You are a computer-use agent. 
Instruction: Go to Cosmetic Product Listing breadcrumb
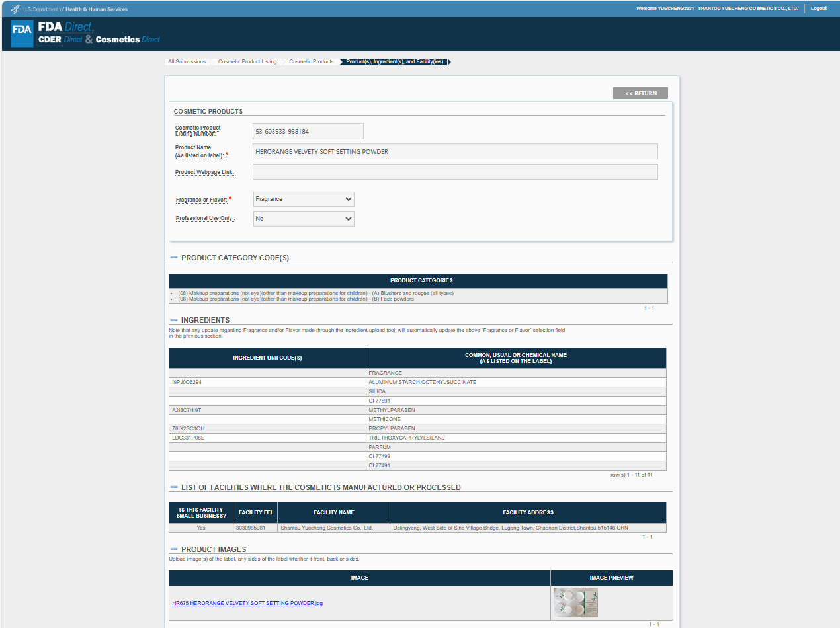(247, 61)
